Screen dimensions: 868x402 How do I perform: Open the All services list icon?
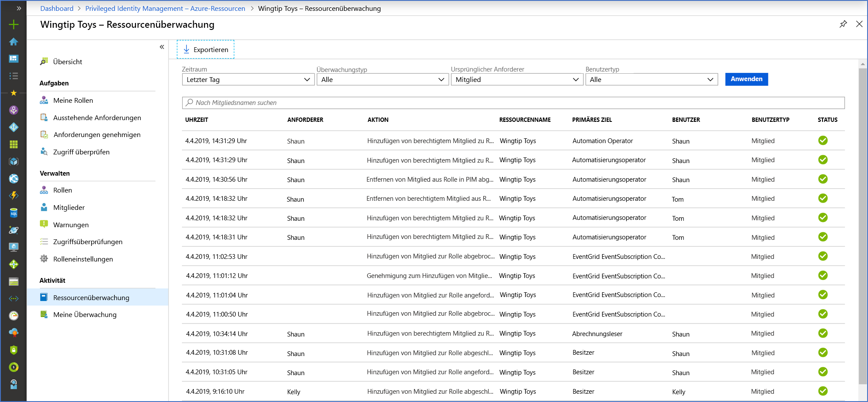pyautogui.click(x=13, y=76)
